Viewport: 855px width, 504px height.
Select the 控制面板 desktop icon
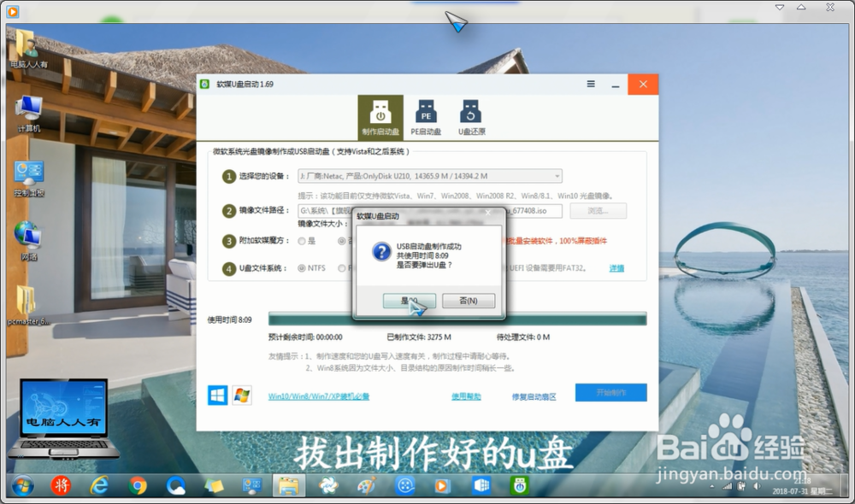(29, 179)
